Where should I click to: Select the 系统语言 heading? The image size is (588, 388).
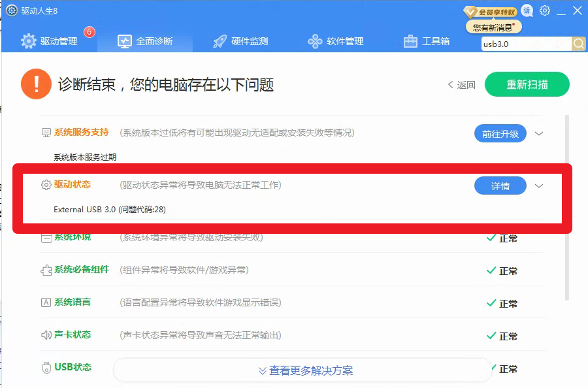coord(73,302)
